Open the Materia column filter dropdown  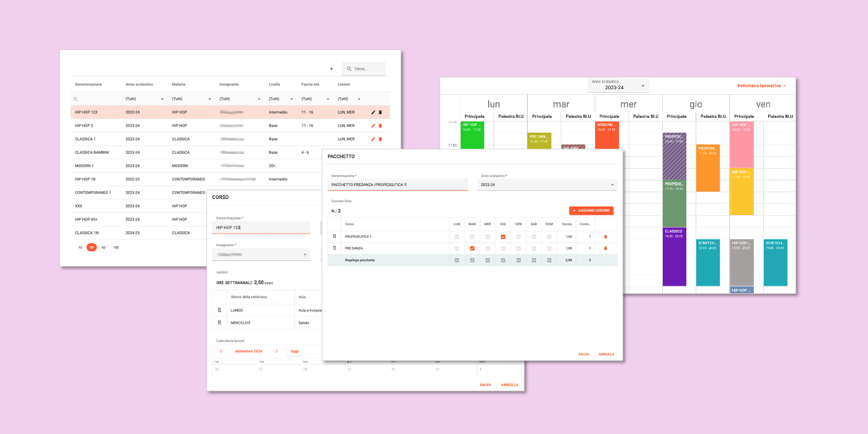(x=210, y=99)
